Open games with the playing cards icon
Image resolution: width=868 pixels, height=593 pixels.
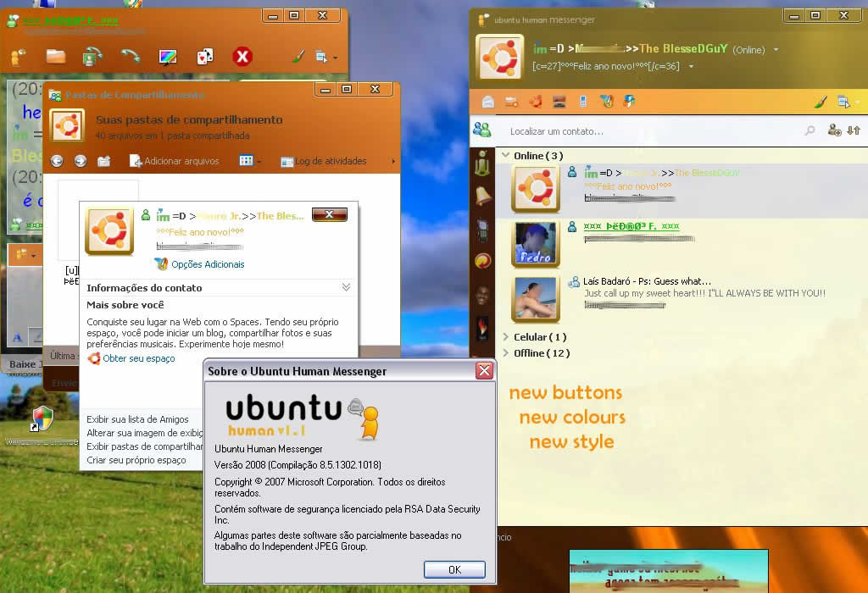pyautogui.click(x=205, y=57)
